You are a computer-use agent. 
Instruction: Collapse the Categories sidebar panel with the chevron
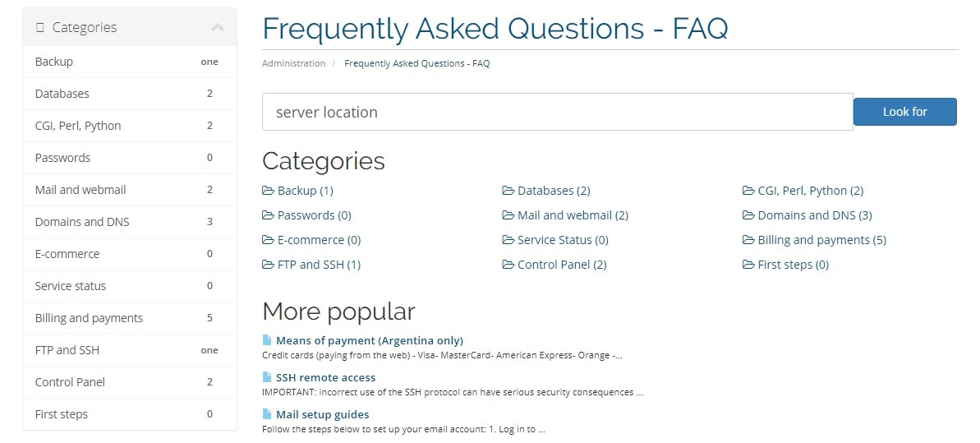[x=218, y=27]
